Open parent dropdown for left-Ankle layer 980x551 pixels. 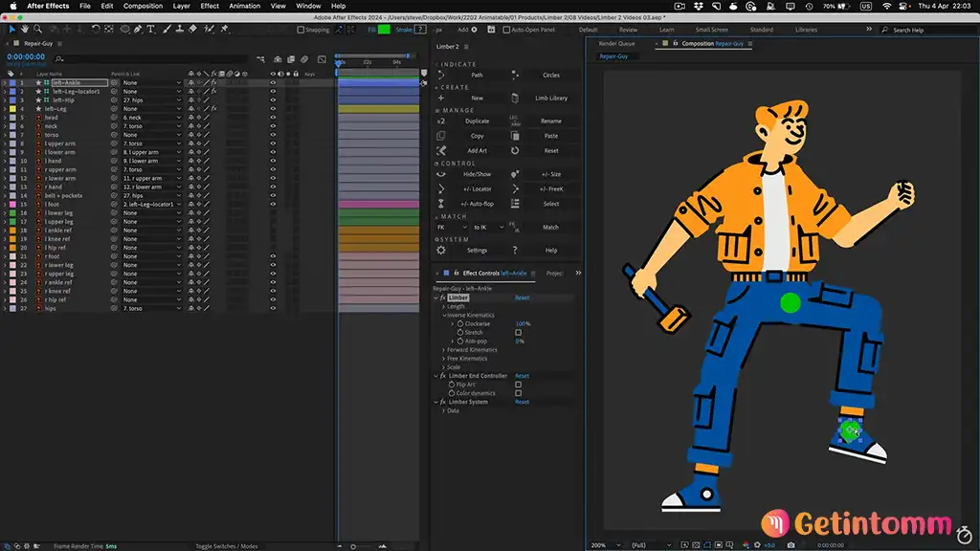point(152,82)
